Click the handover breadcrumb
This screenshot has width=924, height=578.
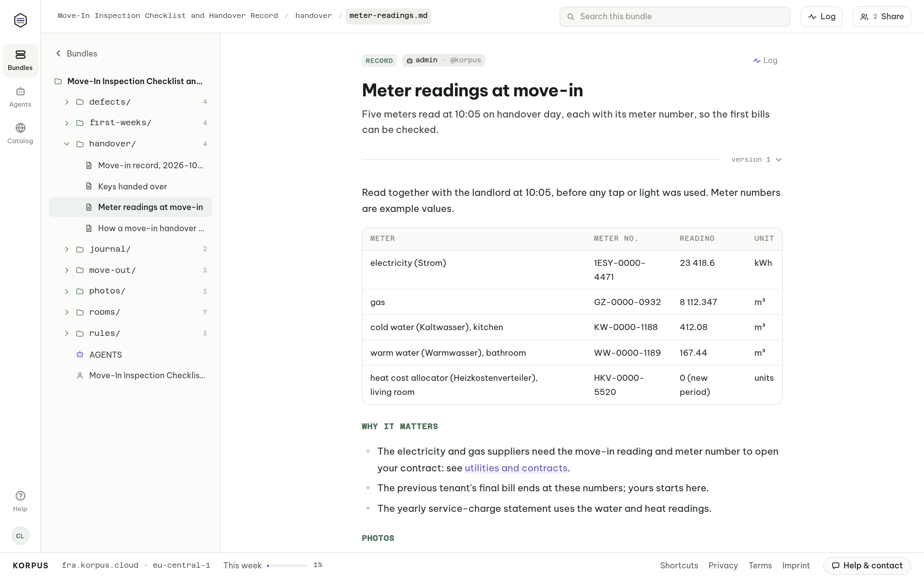click(x=313, y=16)
